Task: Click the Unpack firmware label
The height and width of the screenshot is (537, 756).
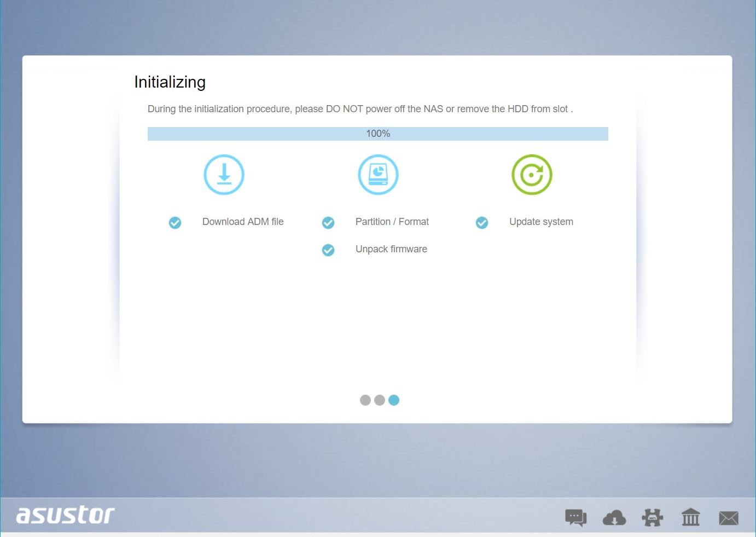Action: (391, 249)
